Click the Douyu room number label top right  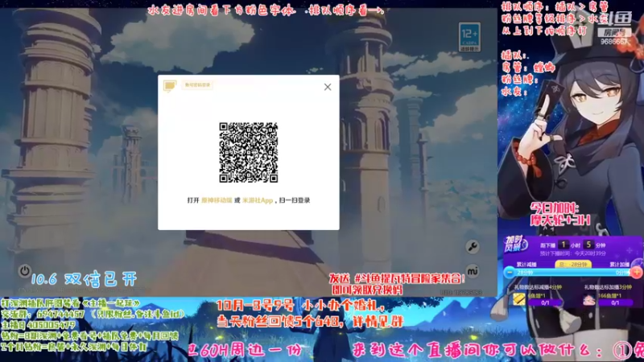pyautogui.click(x=614, y=32)
